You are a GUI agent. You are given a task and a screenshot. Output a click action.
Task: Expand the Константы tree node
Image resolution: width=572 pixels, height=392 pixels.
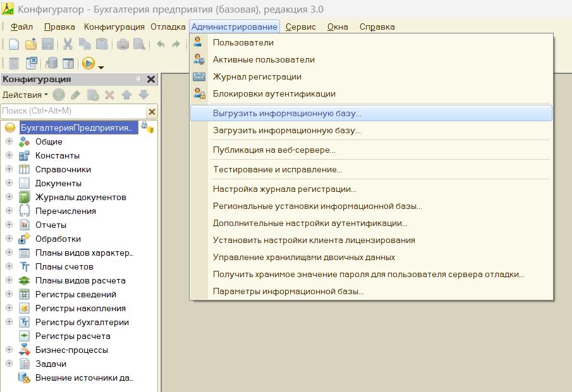pos(9,155)
